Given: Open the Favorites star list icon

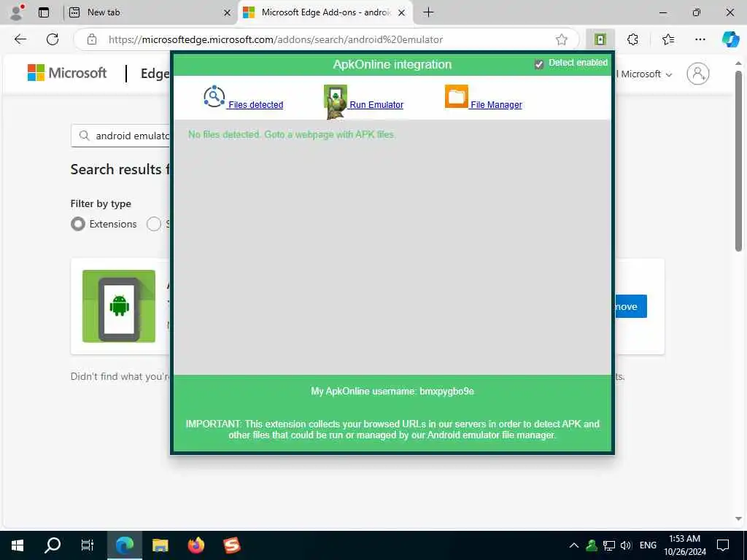Looking at the screenshot, I should pyautogui.click(x=668, y=39).
